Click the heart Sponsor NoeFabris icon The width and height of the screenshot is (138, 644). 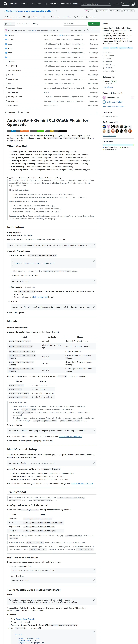click(x=133, y=97)
